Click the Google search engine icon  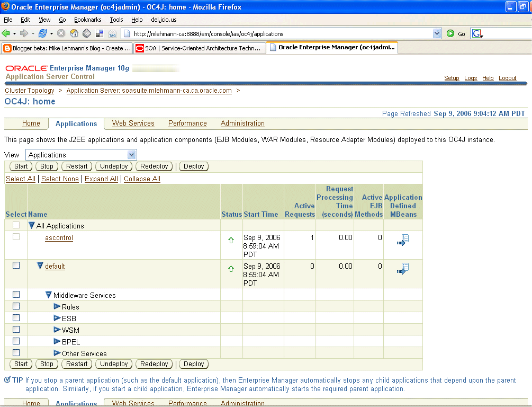(x=477, y=33)
